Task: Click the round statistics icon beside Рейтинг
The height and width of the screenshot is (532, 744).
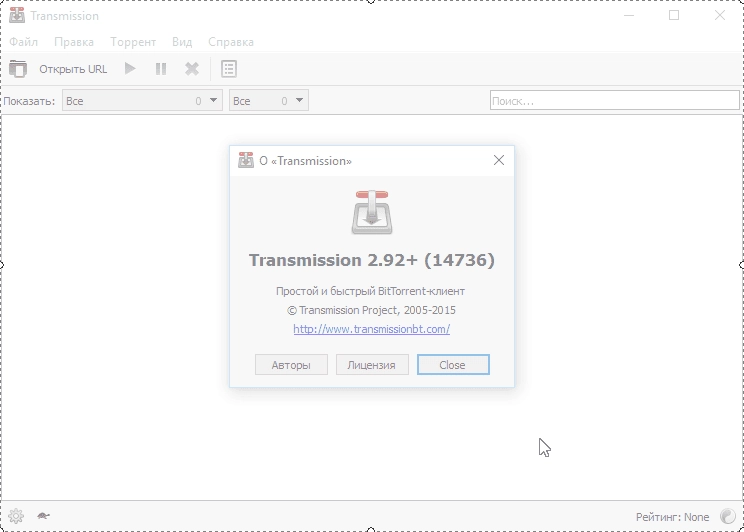Action: point(727,516)
